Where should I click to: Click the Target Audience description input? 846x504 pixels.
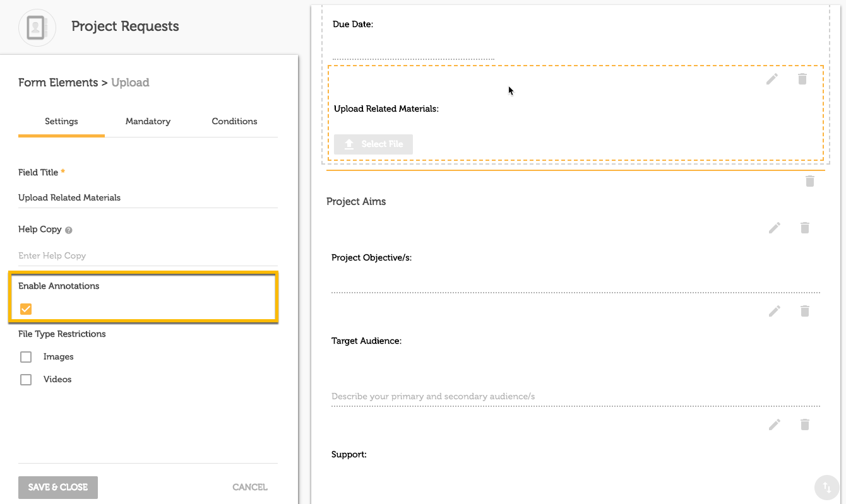[576, 396]
